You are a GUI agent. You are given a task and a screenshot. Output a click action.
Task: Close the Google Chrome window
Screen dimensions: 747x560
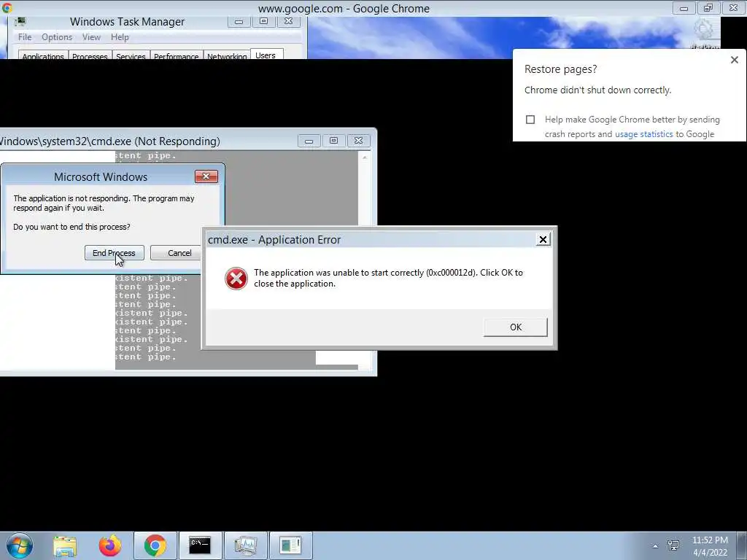click(x=734, y=8)
